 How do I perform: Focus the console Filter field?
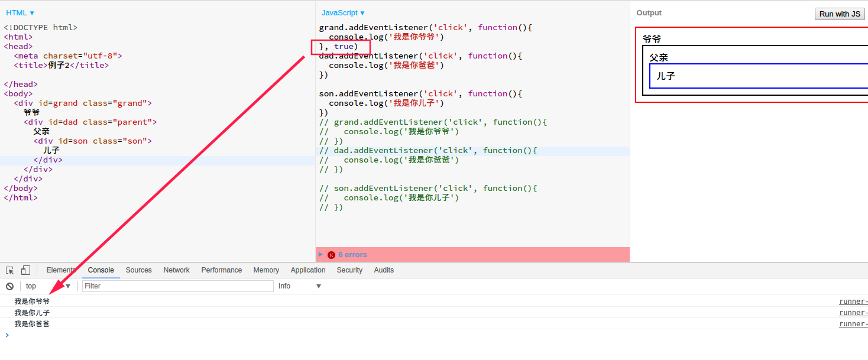point(178,286)
